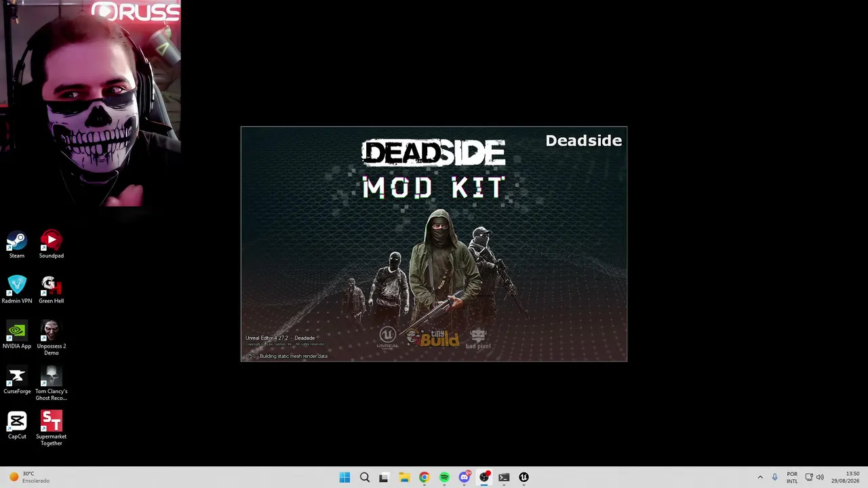The image size is (868, 488).
Task: Select Tom Clancy's Ghost Recon shortcut
Action: (x=52, y=384)
